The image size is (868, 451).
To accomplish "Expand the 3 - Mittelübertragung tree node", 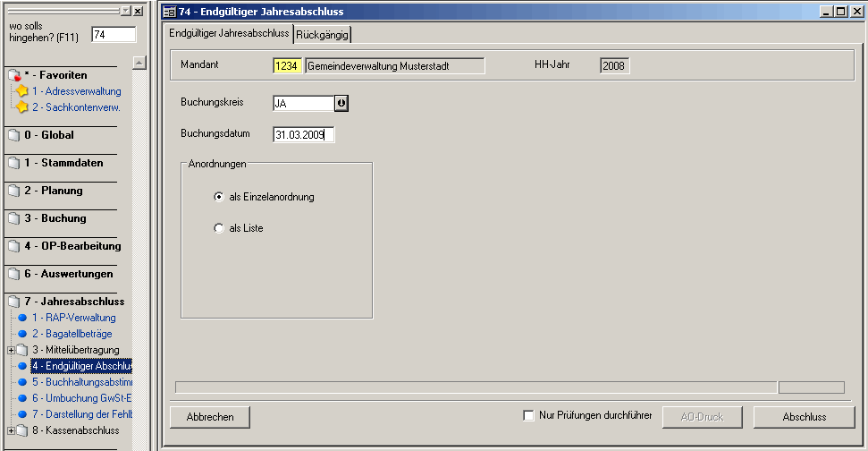I will pyautogui.click(x=10, y=350).
